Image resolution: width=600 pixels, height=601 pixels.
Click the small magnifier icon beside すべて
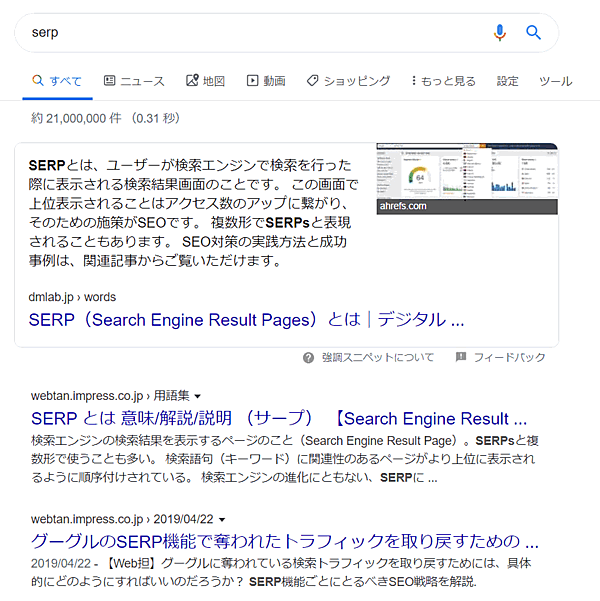tap(38, 80)
